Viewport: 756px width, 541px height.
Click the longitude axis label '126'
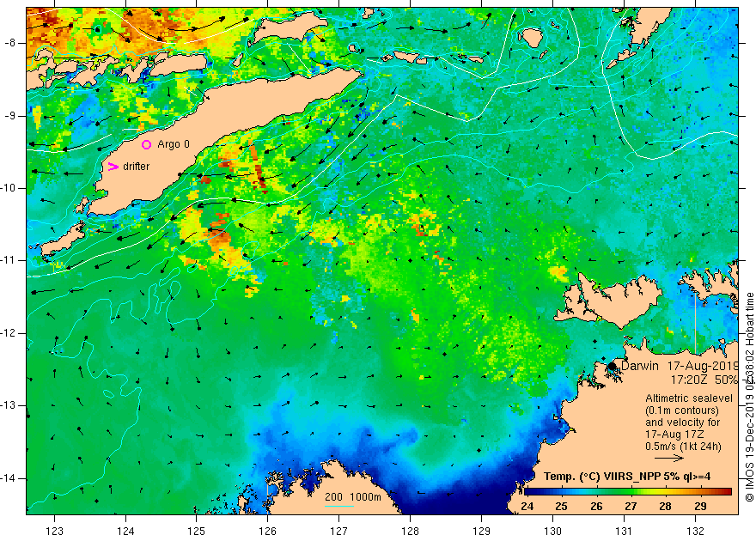click(267, 531)
